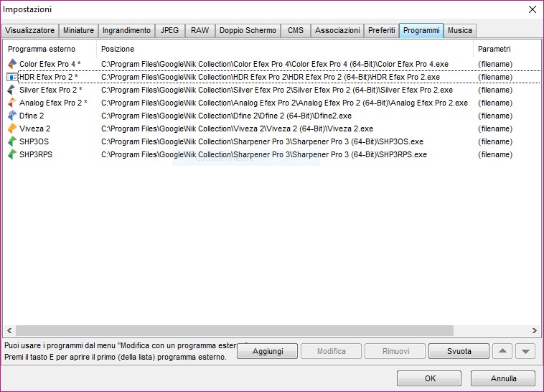This screenshot has height=392, width=544.
Task: Click the HDR Efex Pro 2.exe path
Action: pos(271,77)
